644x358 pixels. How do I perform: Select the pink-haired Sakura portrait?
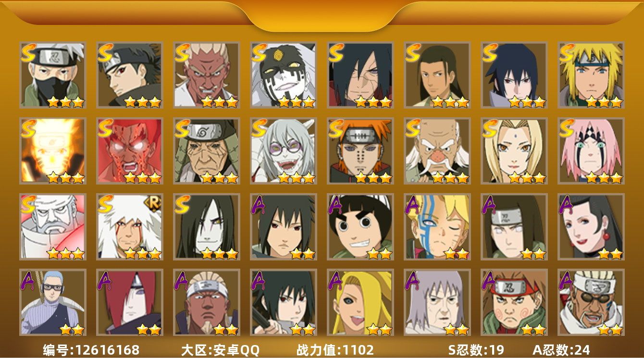(x=591, y=151)
